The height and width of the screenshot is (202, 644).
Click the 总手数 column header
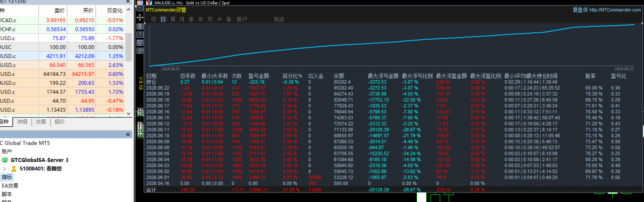click(188, 76)
